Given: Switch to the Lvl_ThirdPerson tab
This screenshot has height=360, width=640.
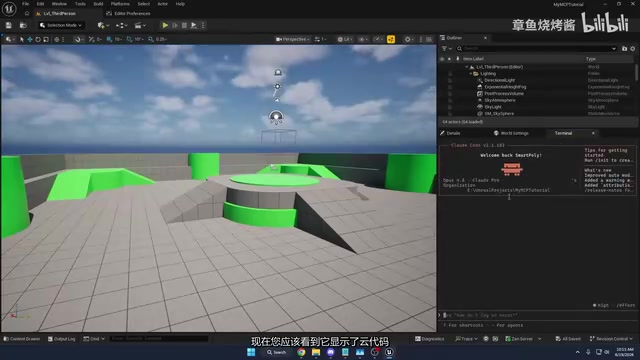Looking at the screenshot, I should (x=60, y=13).
